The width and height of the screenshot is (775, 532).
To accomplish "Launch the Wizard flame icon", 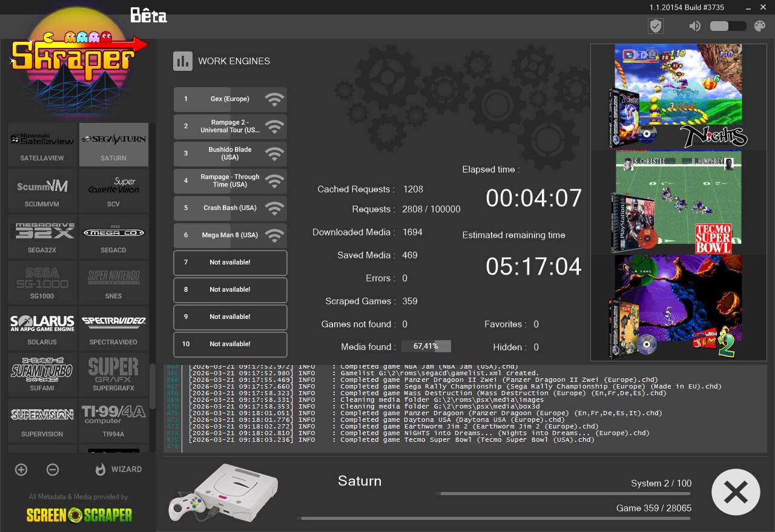I will tap(101, 470).
